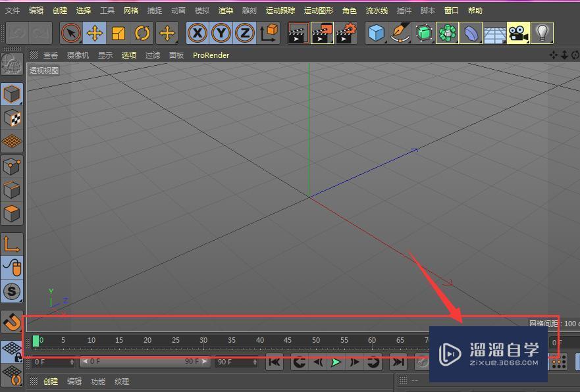The height and width of the screenshot is (392, 580).
Task: Open the 文件 menu
Action: 13,11
